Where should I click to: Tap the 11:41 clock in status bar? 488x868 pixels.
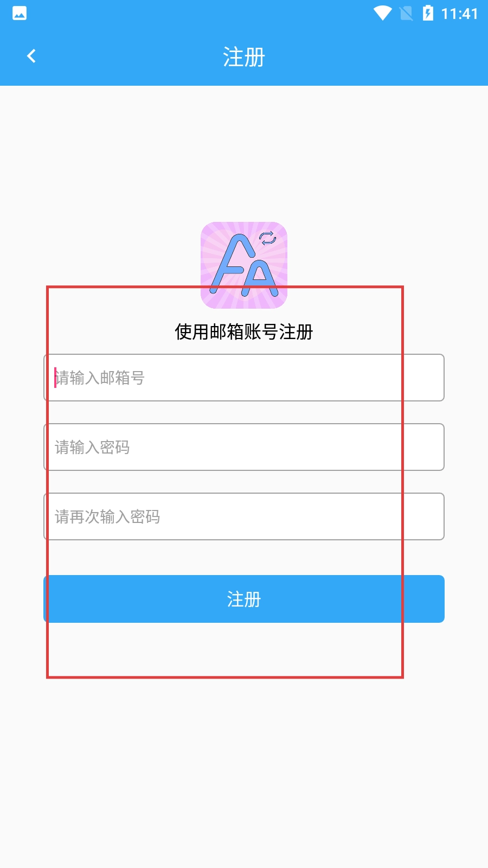click(x=459, y=14)
